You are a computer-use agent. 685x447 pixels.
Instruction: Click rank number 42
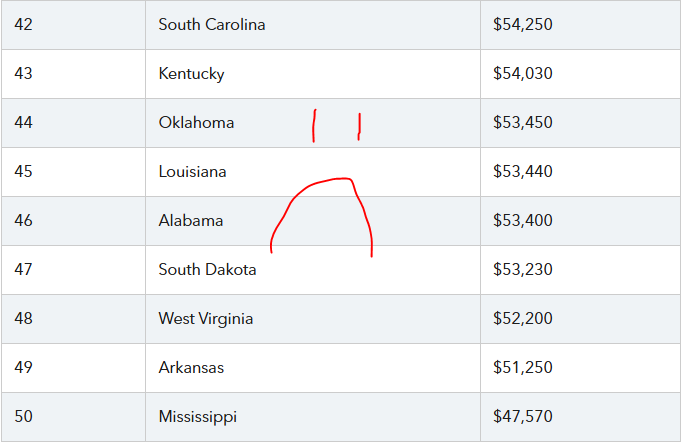pos(24,25)
